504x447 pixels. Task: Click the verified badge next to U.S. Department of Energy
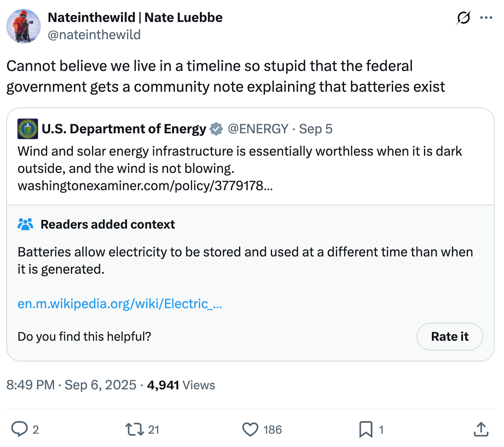[216, 128]
